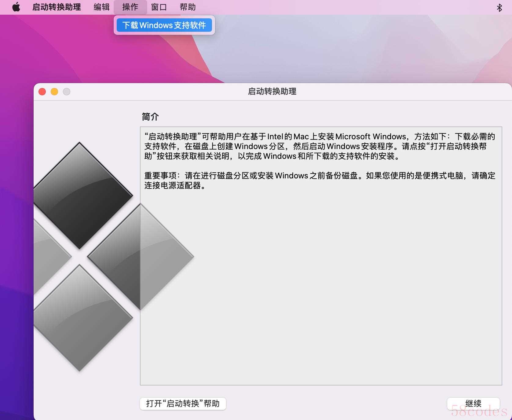The height and width of the screenshot is (420, 512).
Task: Open the 窗口 menu
Action: tap(159, 7)
